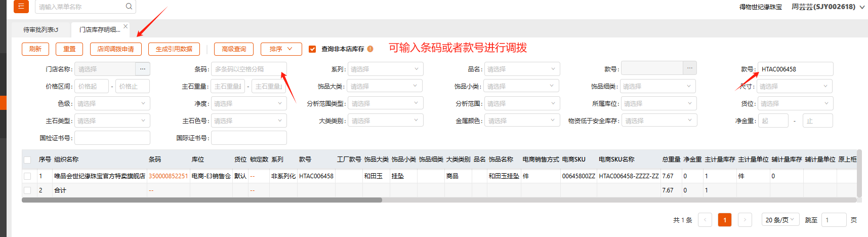Close the 门店库存明细 tab with the X icon
Image resolution: width=868 pixels, height=237 pixels.
pyautogui.click(x=126, y=26)
